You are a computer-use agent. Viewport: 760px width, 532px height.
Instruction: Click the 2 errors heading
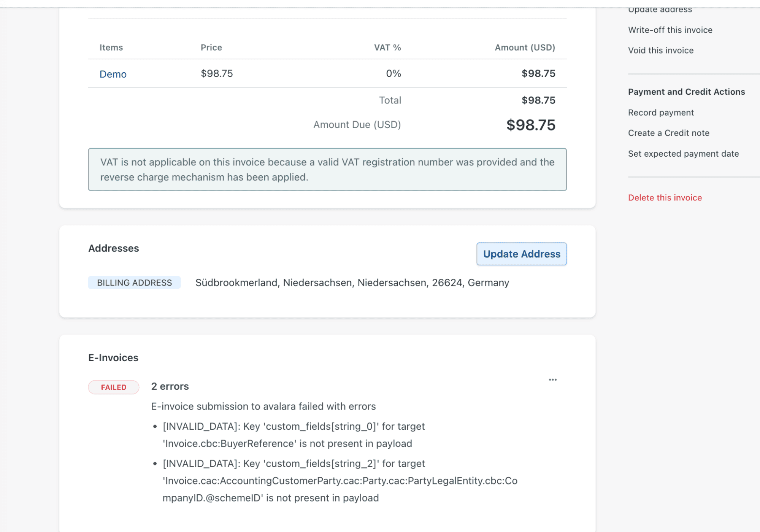(170, 386)
